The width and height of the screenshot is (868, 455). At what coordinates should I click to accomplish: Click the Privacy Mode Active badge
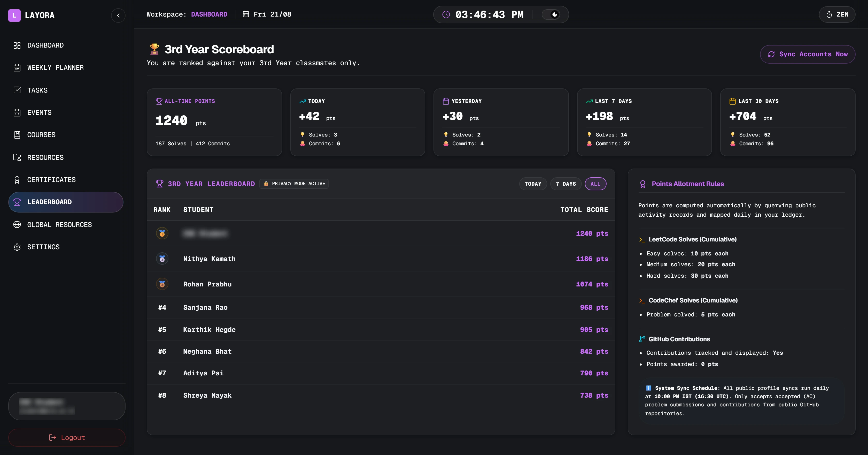click(x=294, y=184)
